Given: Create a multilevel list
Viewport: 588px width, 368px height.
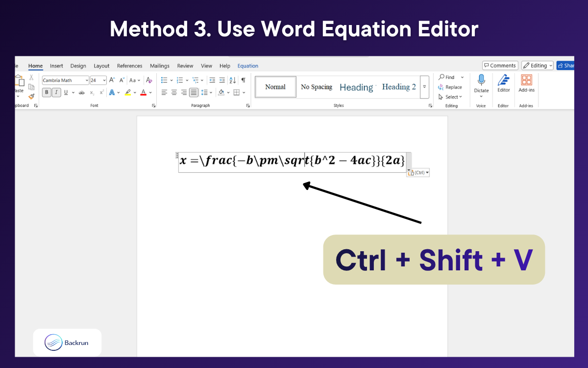Looking at the screenshot, I should [195, 80].
